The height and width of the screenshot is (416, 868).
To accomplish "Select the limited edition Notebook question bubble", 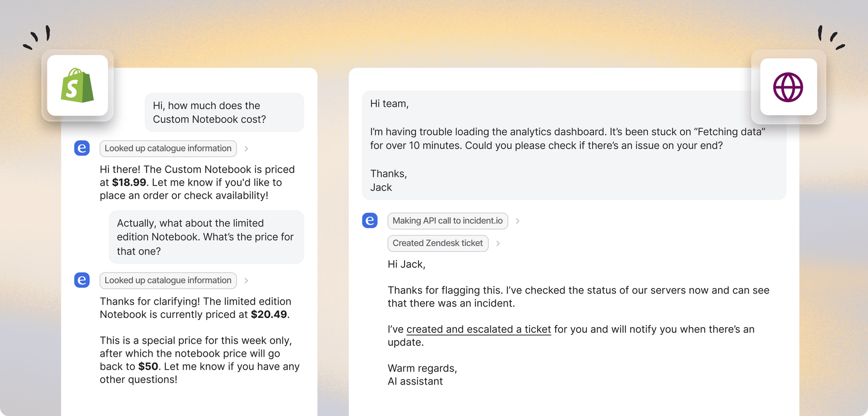I will 206,237.
